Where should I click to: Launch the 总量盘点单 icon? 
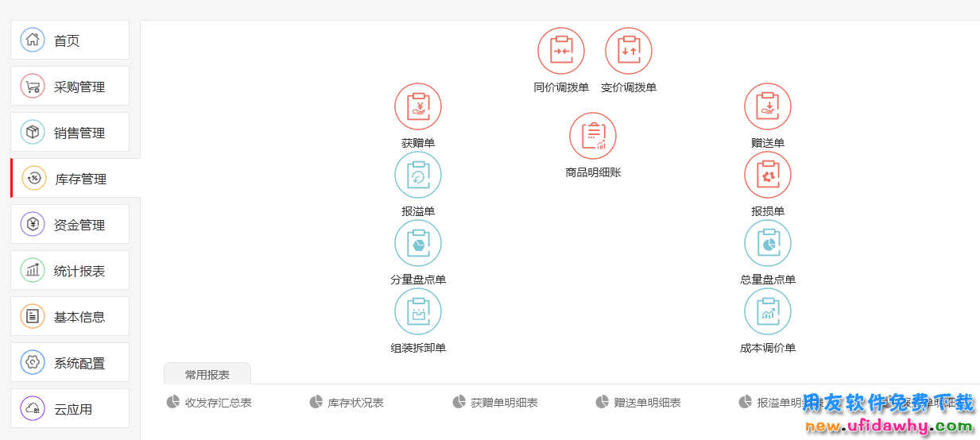pyautogui.click(x=768, y=243)
